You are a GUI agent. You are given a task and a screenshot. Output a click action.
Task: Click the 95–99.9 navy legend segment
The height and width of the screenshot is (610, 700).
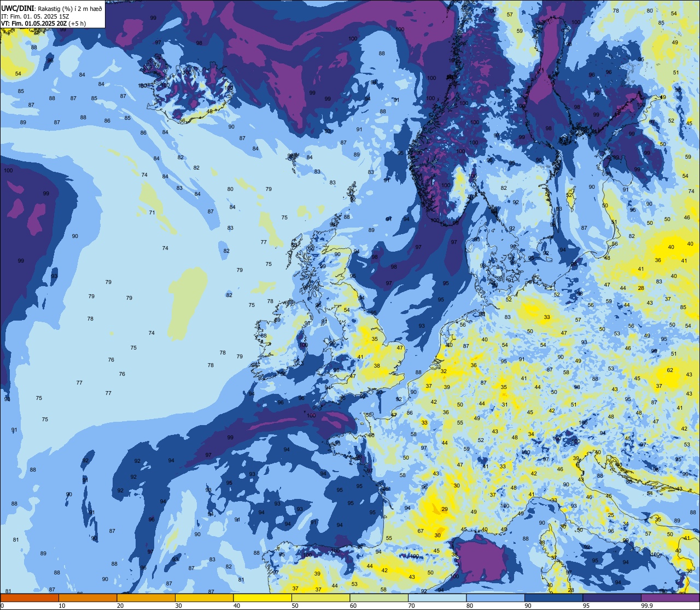(x=612, y=598)
